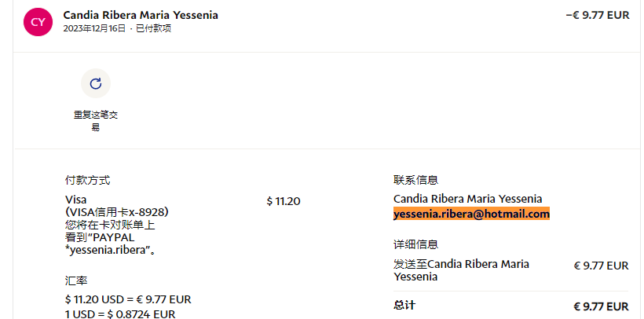
Task: Click the repeat transaction circular arrow icon
Action: click(96, 83)
